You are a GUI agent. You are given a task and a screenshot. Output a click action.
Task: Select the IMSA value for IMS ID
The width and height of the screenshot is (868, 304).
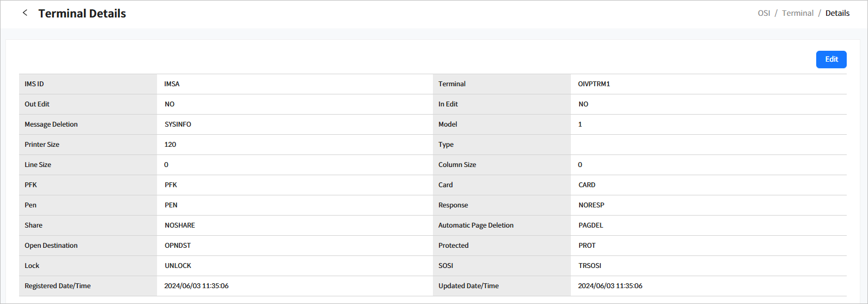click(x=172, y=84)
